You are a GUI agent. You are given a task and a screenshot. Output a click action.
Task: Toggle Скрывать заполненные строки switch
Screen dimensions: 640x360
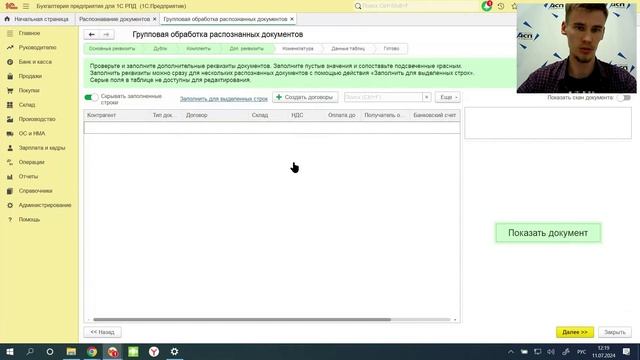click(91, 97)
